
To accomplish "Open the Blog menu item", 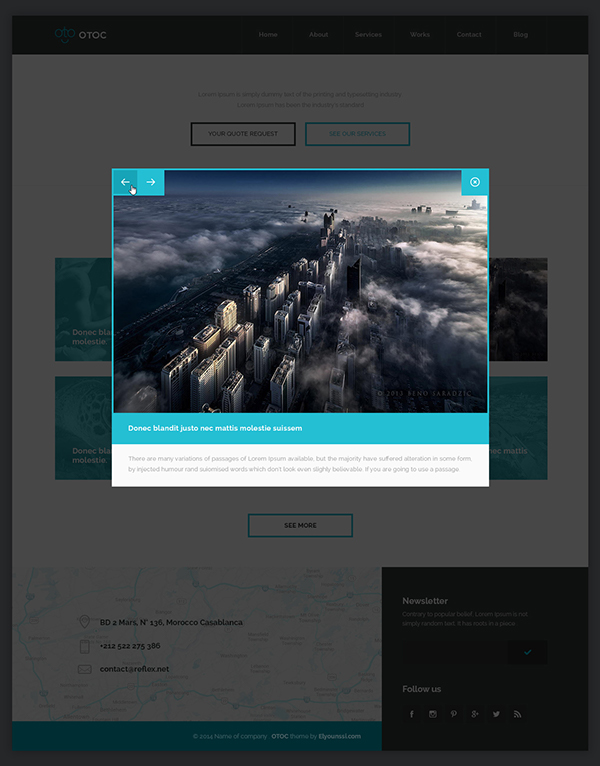I will coord(520,35).
